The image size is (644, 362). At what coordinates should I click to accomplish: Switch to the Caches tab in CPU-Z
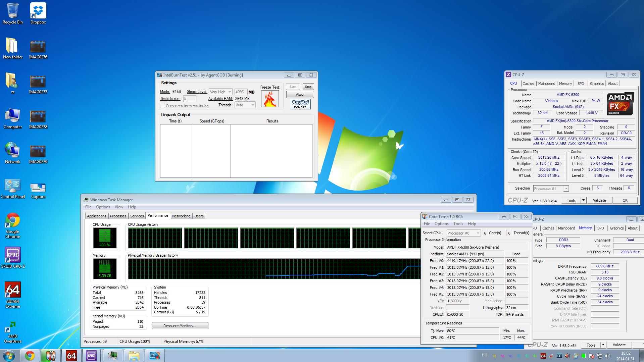[528, 84]
